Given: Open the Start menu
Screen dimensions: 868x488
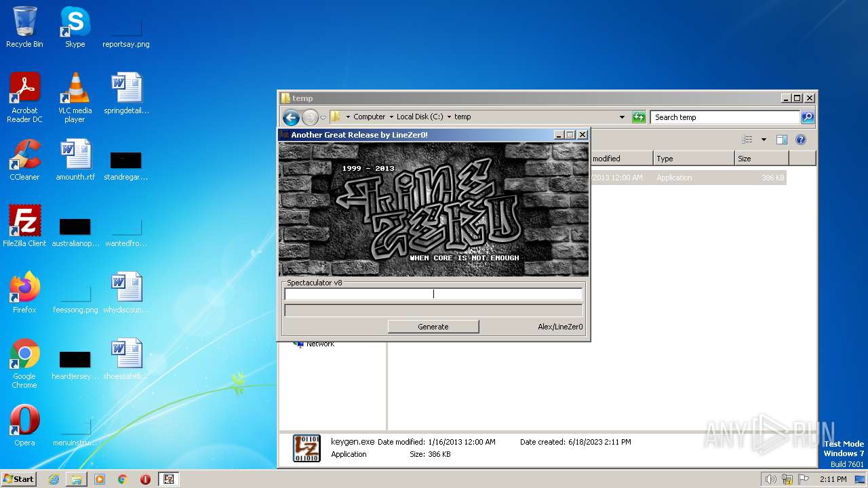Looking at the screenshot, I should [x=18, y=479].
